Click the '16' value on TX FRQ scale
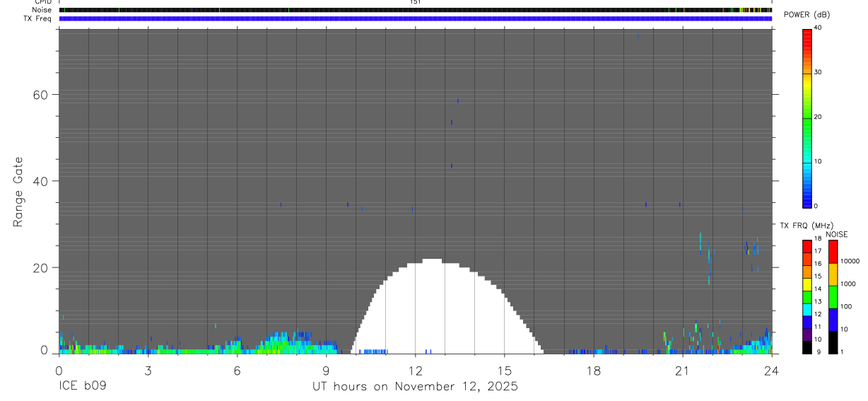Screen dimensions: 868x401 coord(818,264)
